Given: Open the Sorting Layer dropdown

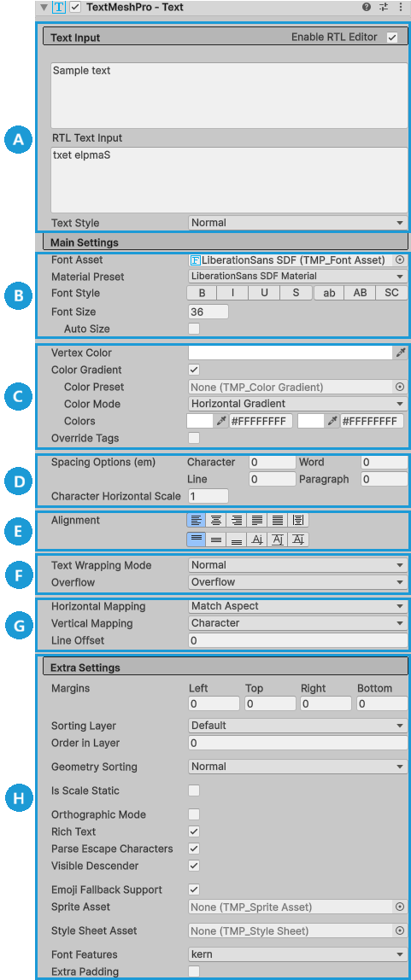Looking at the screenshot, I should [297, 726].
